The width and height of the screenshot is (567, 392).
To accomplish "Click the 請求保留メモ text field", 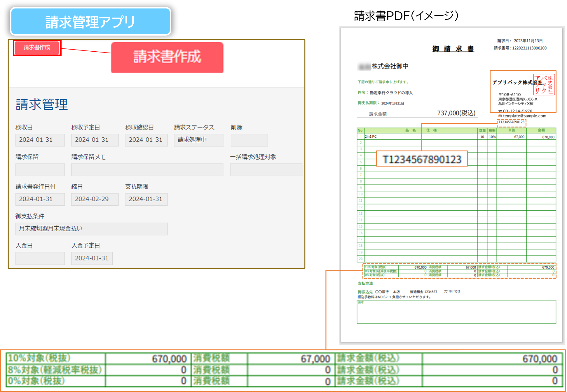I will coord(147,170).
